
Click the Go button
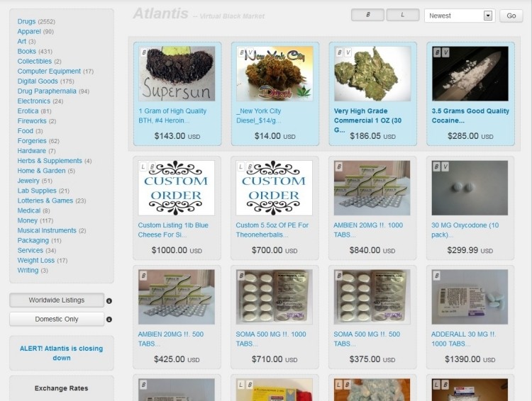pos(511,16)
